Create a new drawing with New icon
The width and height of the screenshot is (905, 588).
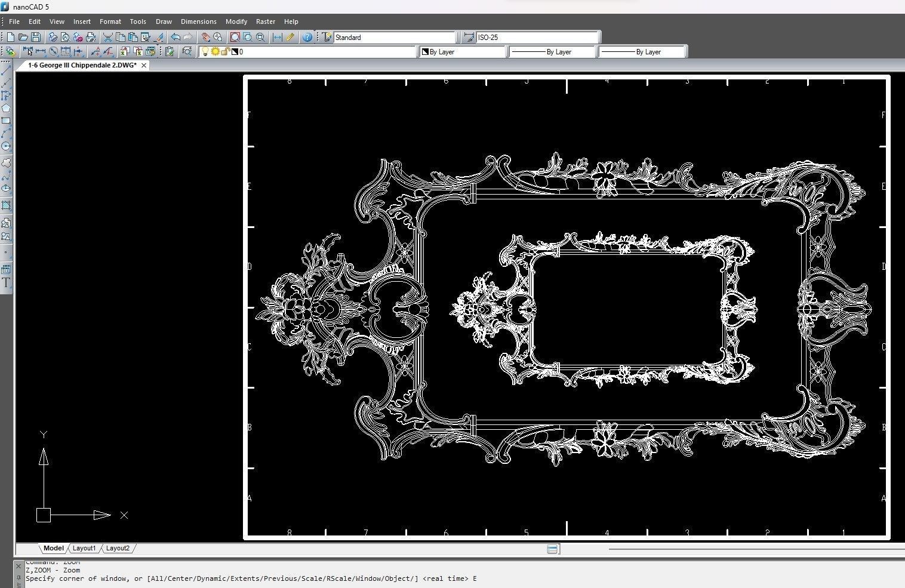[x=11, y=37]
